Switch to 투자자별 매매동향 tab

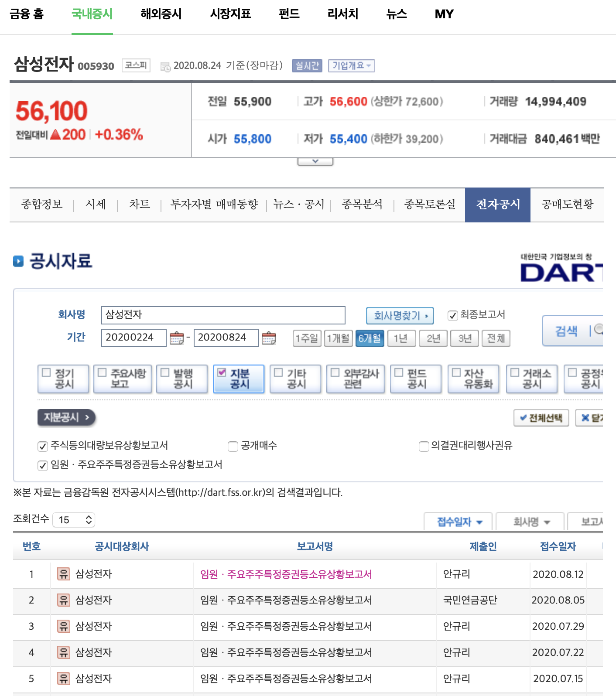(214, 204)
